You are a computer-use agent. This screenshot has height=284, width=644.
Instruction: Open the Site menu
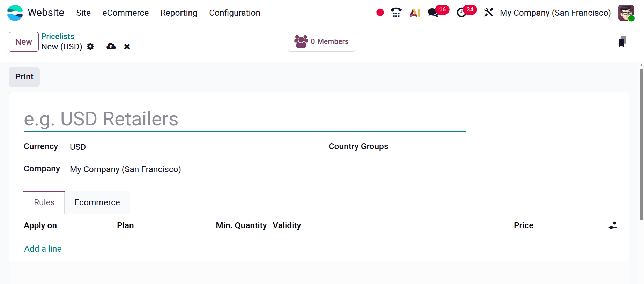[x=83, y=13]
